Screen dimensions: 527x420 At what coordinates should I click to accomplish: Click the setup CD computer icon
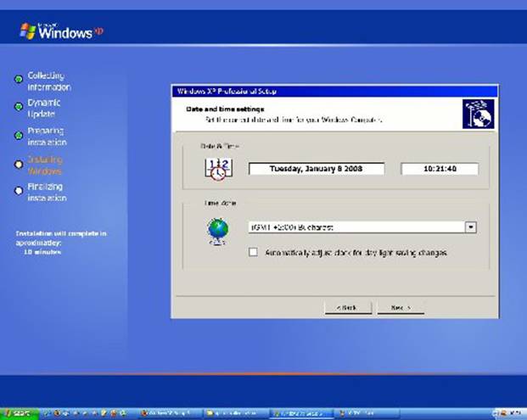(x=479, y=114)
